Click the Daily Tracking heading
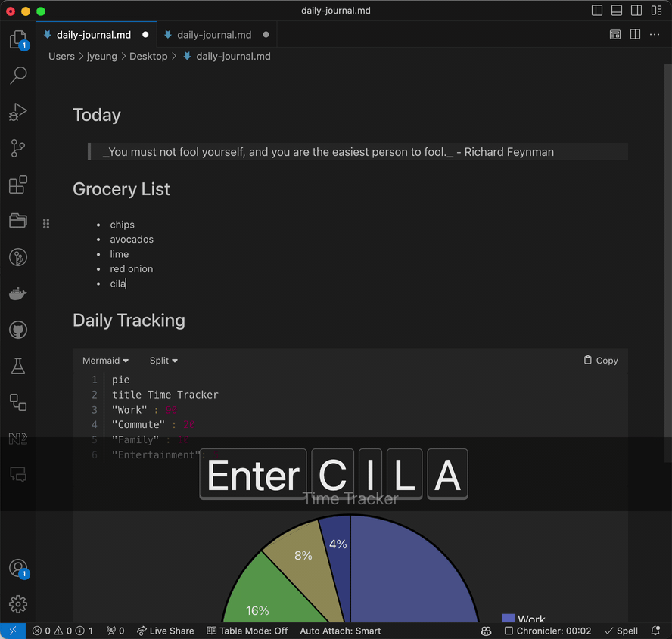 tap(129, 321)
